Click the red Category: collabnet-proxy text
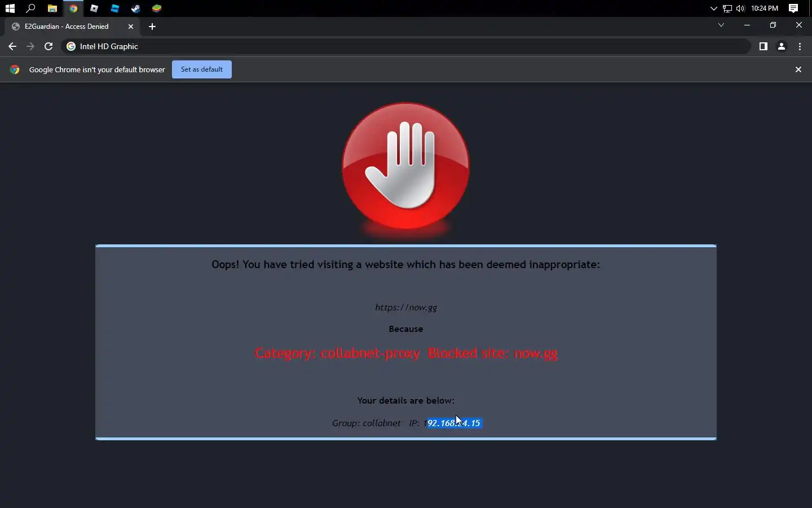The width and height of the screenshot is (812, 508). 337,353
